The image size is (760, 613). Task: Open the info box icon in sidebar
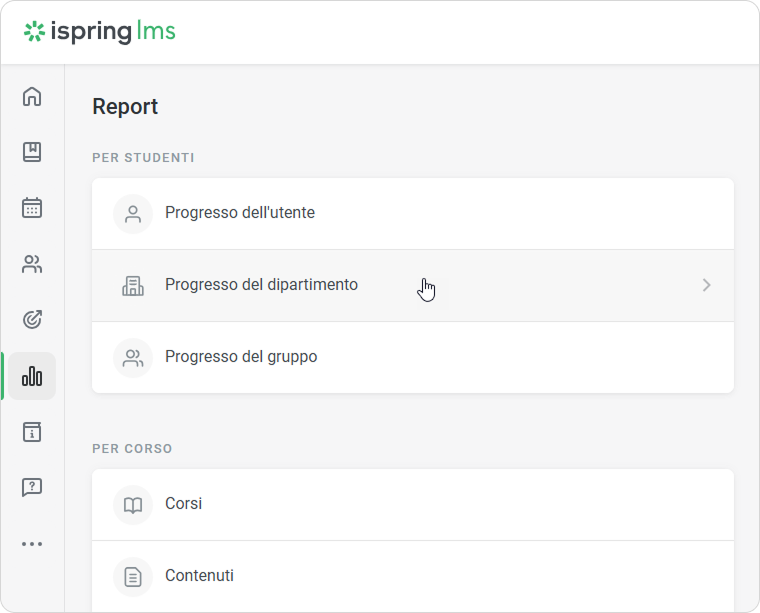32,432
